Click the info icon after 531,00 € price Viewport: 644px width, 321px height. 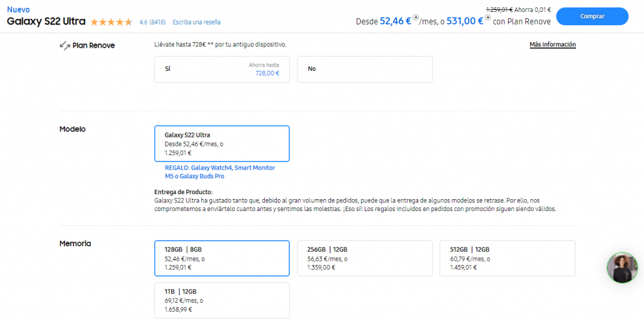[x=488, y=17]
